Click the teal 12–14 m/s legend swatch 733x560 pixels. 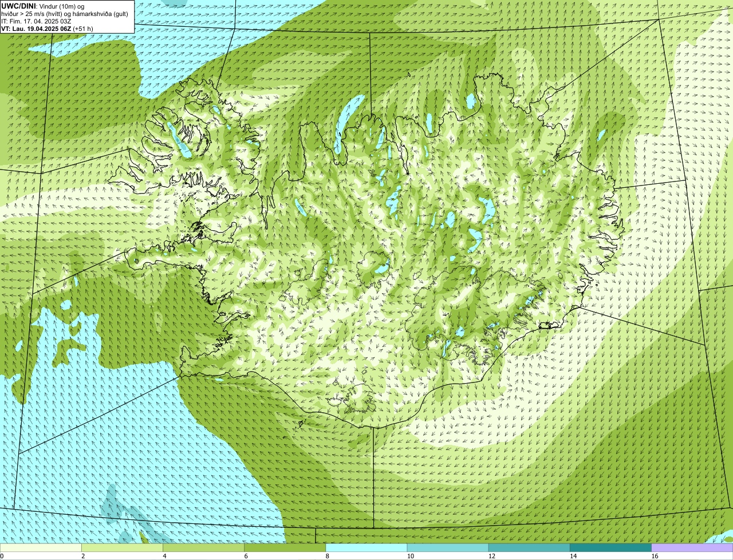pyautogui.click(x=529, y=548)
